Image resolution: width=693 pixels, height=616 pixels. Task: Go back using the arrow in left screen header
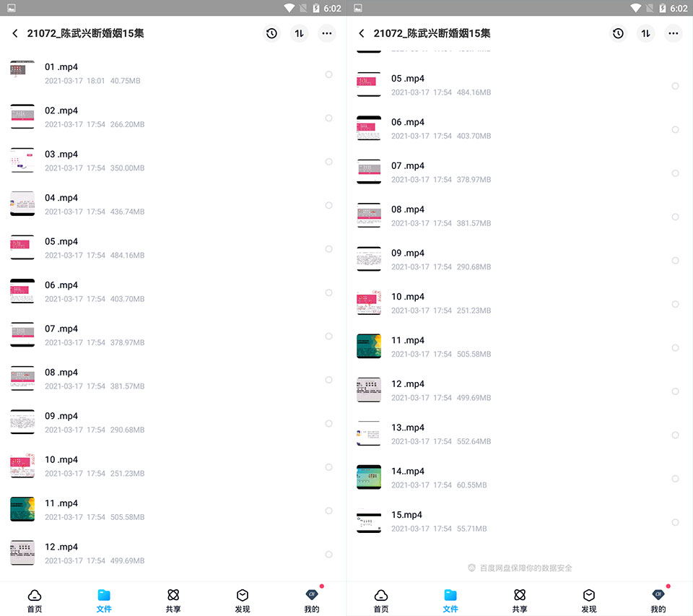pyautogui.click(x=15, y=33)
